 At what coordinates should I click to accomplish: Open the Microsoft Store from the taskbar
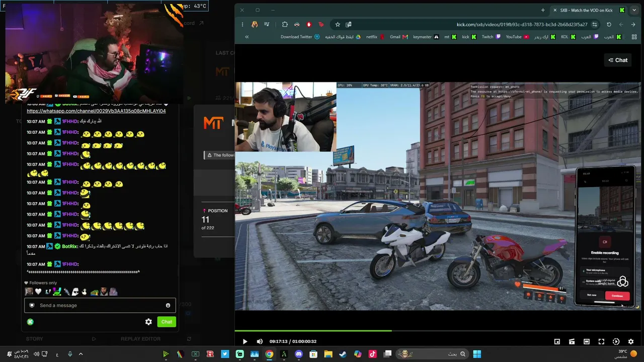[x=313, y=354]
